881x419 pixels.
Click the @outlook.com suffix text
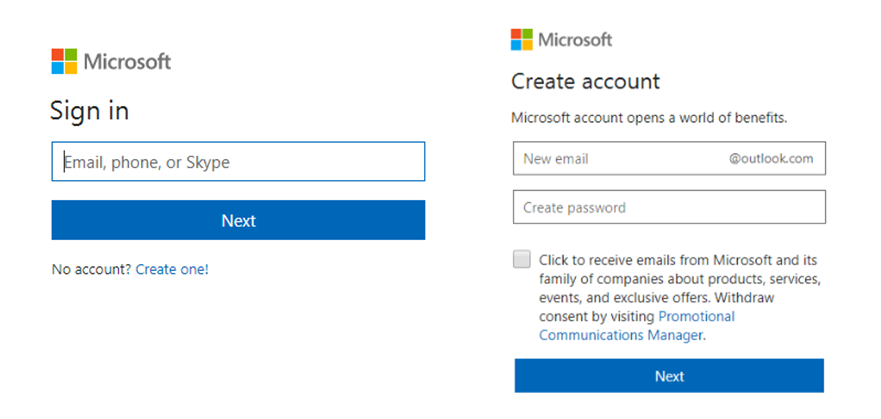tap(771, 158)
